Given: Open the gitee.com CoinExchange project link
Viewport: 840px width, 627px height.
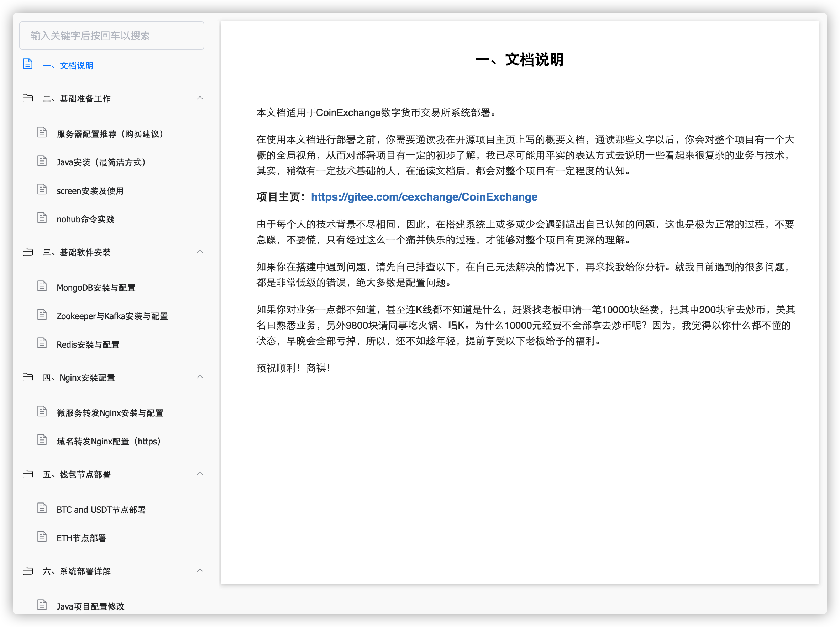Looking at the screenshot, I should tap(424, 197).
